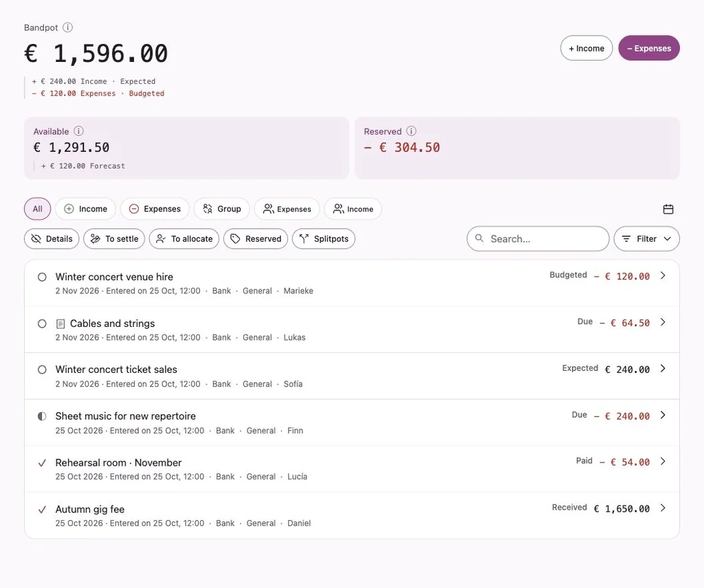Screen dimensions: 704x588
Task: Click the € 1,650.00 Received amount
Action: point(621,508)
